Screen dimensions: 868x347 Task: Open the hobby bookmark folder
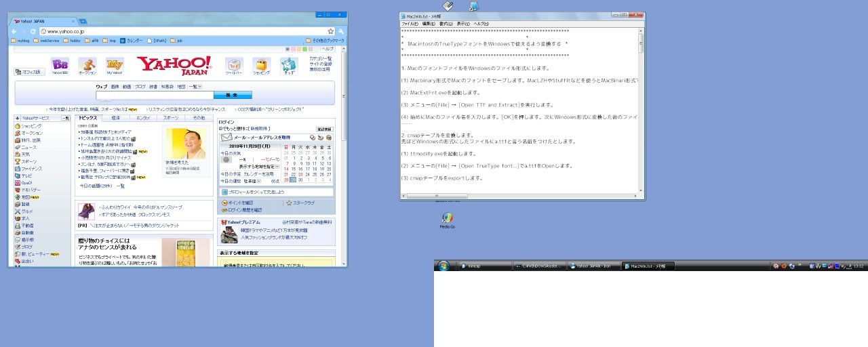click(x=72, y=41)
